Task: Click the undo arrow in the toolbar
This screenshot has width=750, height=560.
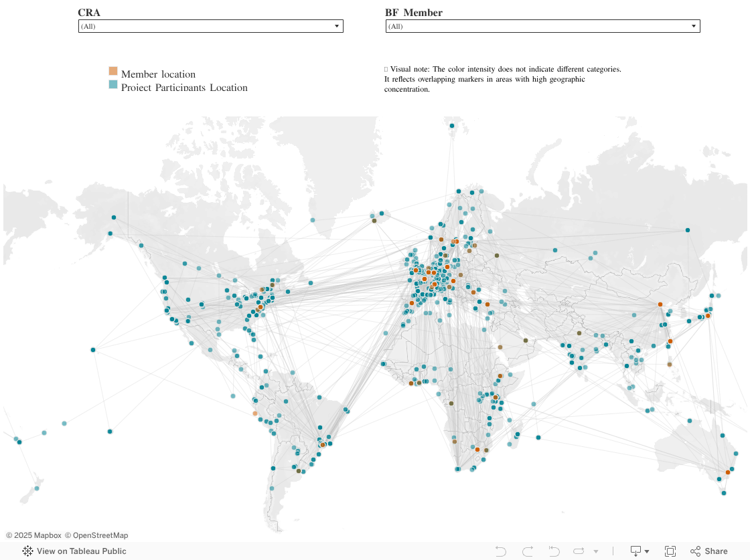Action: [500, 551]
